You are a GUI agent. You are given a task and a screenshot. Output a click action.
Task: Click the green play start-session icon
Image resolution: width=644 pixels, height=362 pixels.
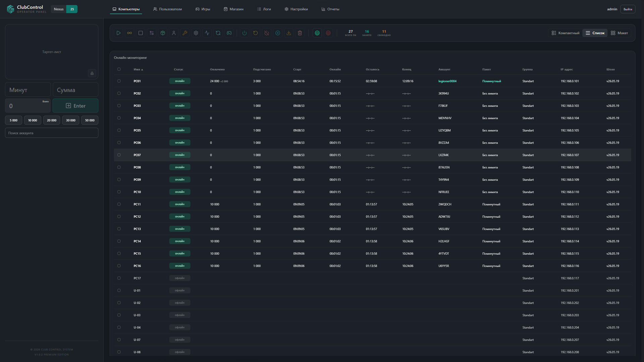tap(118, 33)
